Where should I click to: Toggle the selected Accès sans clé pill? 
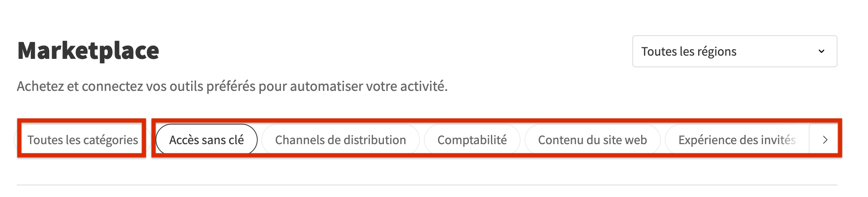pyautogui.click(x=206, y=140)
